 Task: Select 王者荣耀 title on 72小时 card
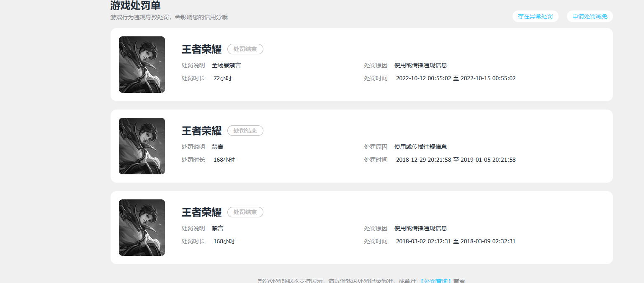(201, 49)
